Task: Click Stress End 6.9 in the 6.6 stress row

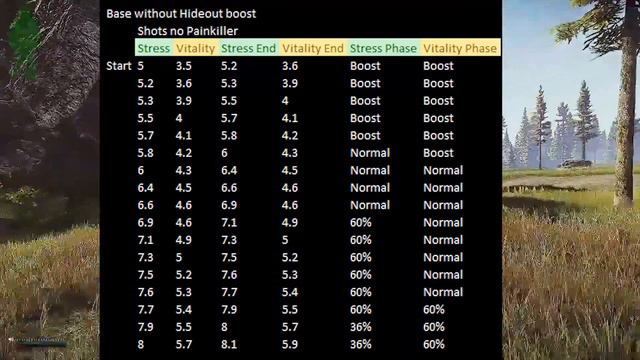Action: pyautogui.click(x=229, y=205)
